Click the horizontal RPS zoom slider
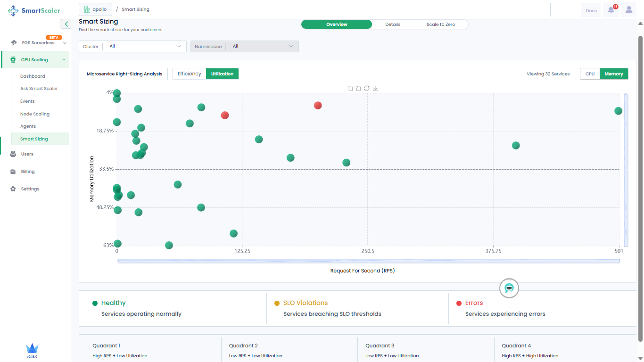The image size is (644, 362). (x=368, y=261)
